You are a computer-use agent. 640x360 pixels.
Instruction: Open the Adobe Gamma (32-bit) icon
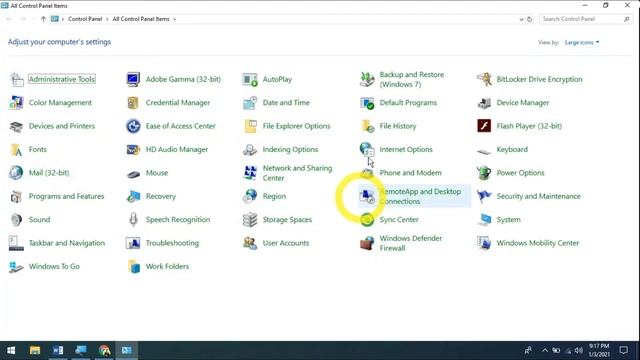point(133,79)
